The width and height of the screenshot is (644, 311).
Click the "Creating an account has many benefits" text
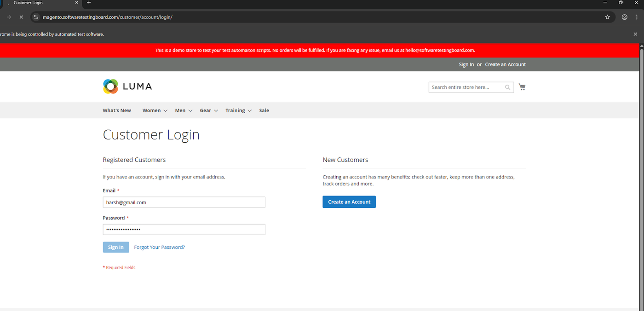[419, 180]
